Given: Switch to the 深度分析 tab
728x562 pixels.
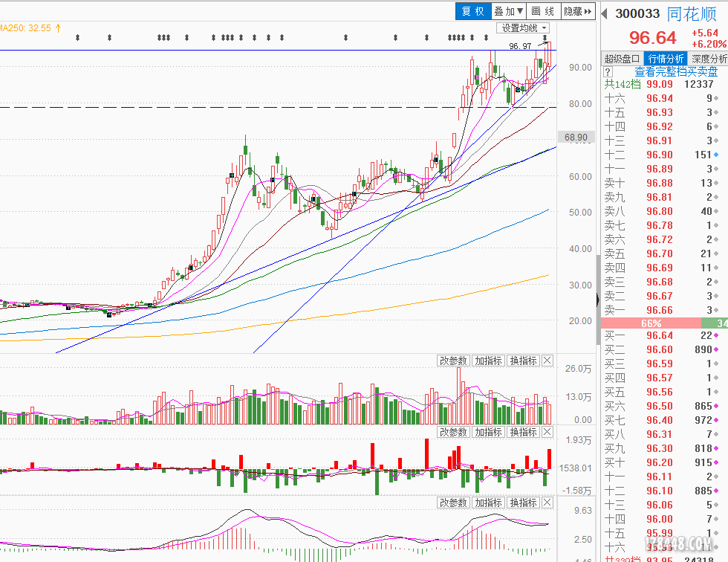Looking at the screenshot, I should 708,59.
